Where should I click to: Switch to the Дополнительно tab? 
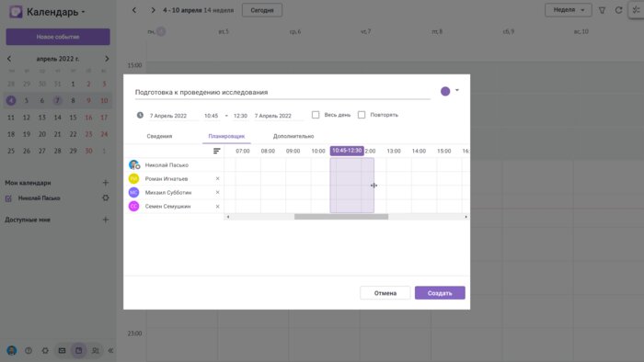pos(293,136)
